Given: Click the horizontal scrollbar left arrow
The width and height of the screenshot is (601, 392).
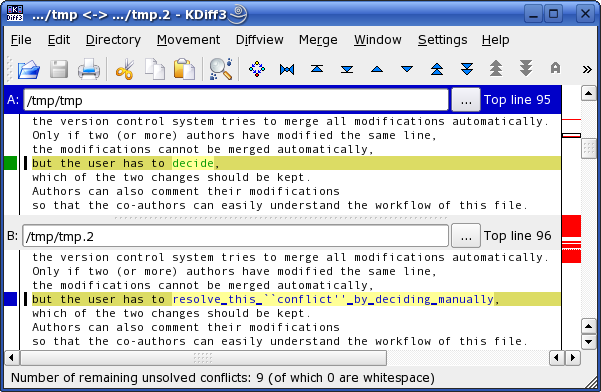Looking at the screenshot, I should point(12,358).
